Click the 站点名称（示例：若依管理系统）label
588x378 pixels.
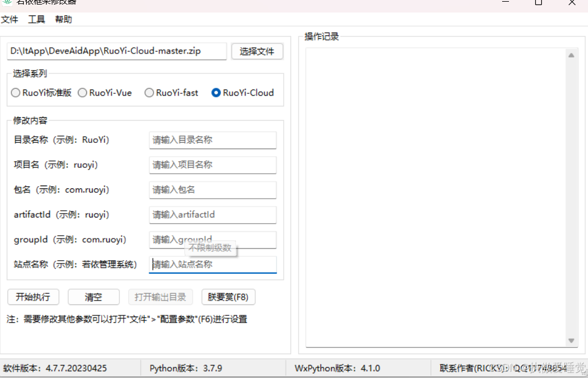point(76,265)
